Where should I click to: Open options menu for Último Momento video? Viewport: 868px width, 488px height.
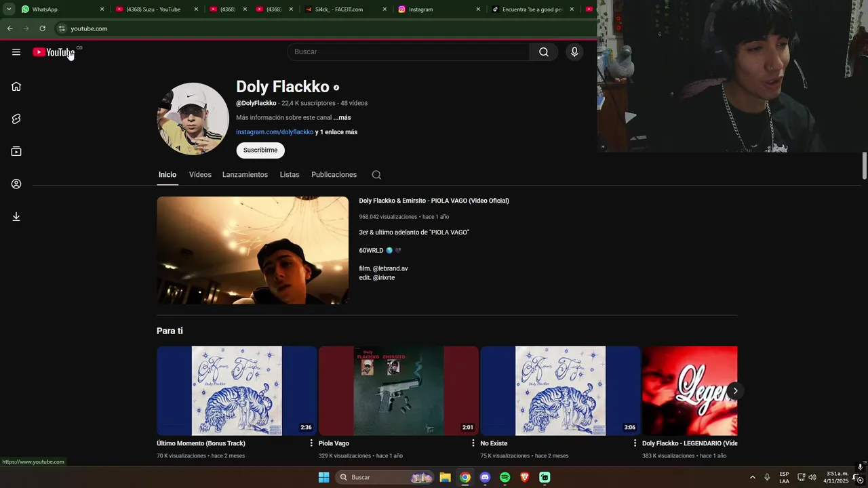(311, 443)
